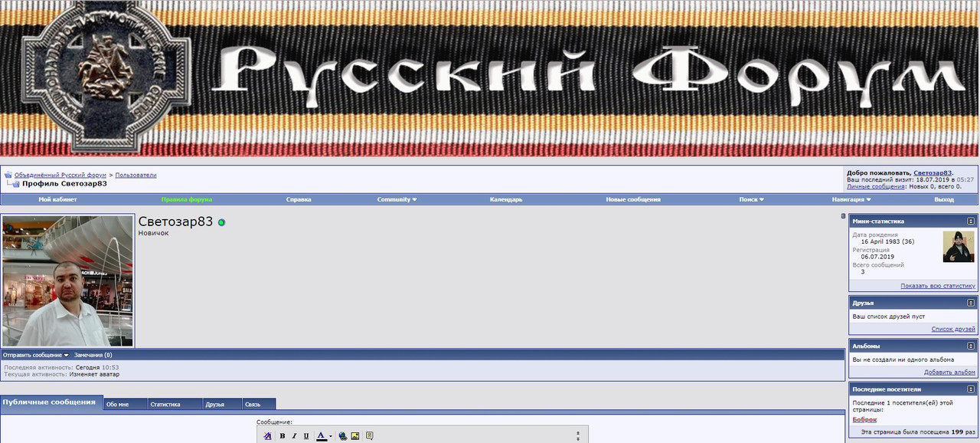Image resolution: width=980 pixels, height=443 pixels.
Task: Click the Добавить альбом link
Action: coord(949,372)
